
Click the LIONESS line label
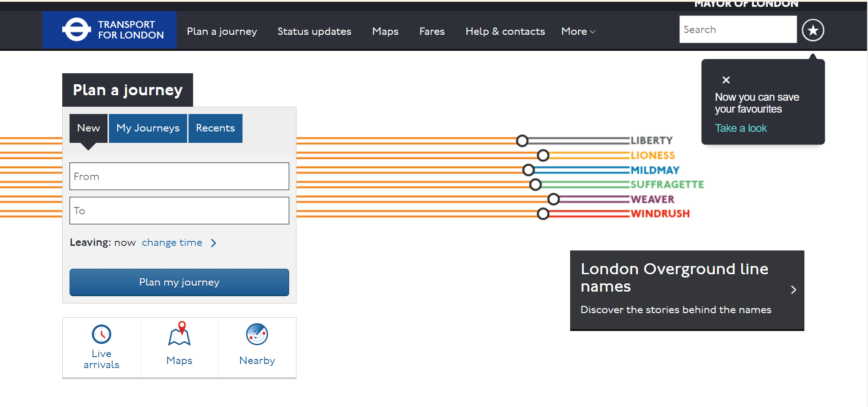[x=652, y=156]
